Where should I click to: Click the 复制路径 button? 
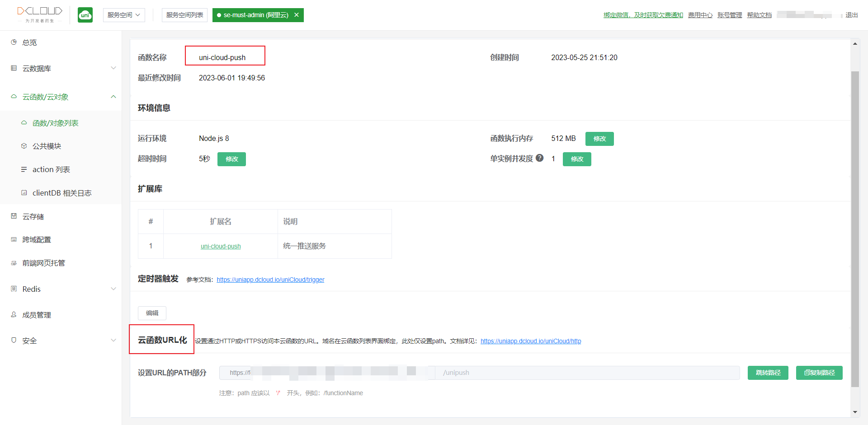(x=819, y=373)
